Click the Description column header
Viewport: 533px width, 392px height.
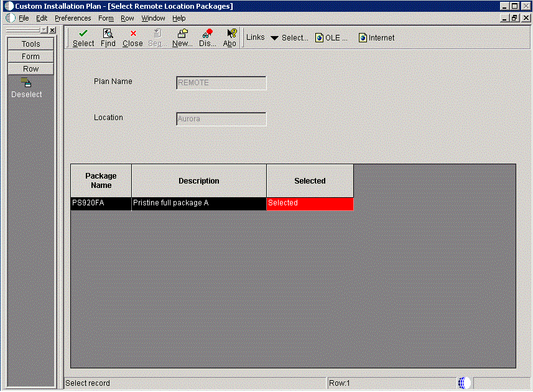point(199,180)
